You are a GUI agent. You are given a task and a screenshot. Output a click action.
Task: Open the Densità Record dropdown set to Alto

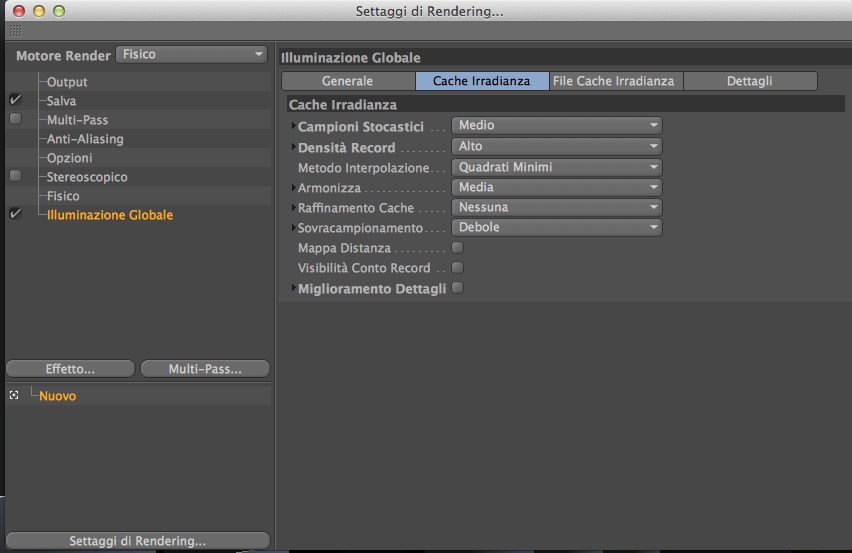557,147
